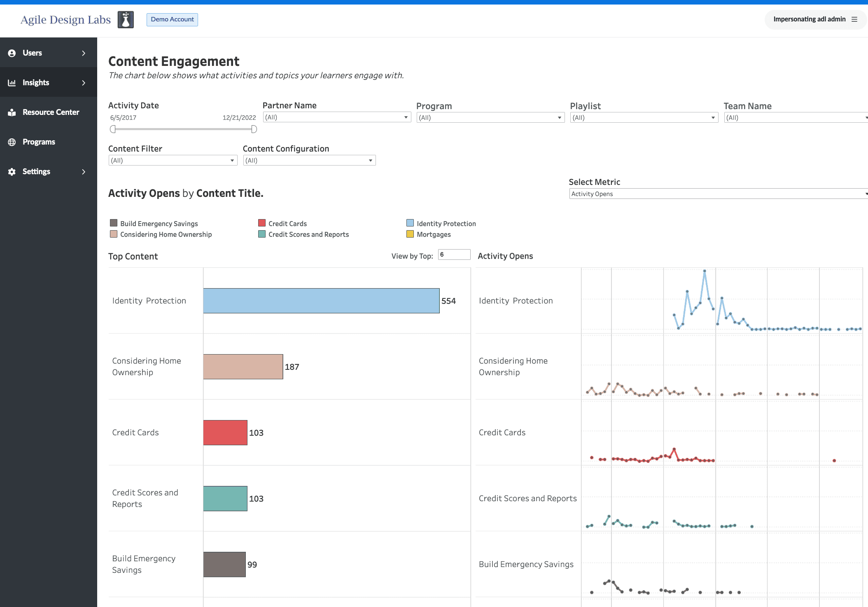
Task: Open the hamburger menu icon beside adl admin
Action: (x=854, y=19)
